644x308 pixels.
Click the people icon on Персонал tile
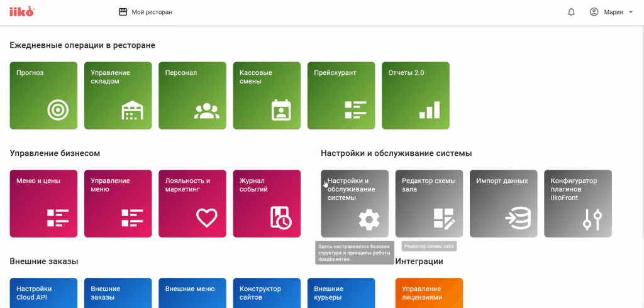pyautogui.click(x=206, y=111)
